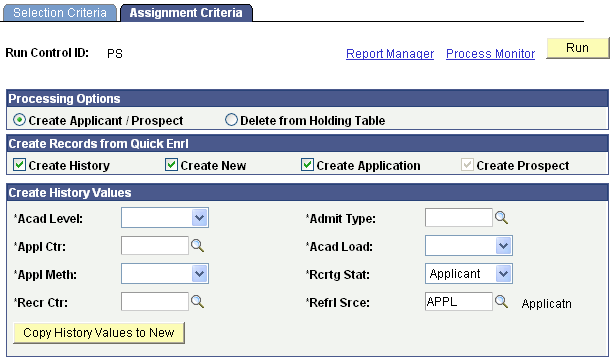612x360 pixels.
Task: Open lookup for Admit Type field
Action: [x=501, y=218]
